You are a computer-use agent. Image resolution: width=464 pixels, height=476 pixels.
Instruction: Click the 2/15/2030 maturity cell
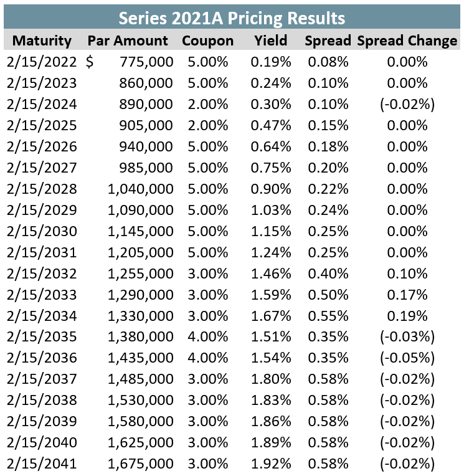(42, 231)
